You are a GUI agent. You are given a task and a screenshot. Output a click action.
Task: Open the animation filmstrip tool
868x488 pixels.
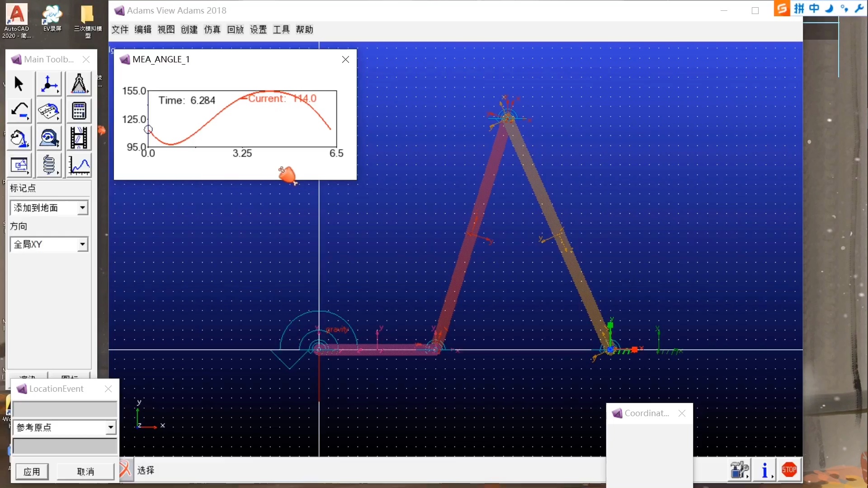pyautogui.click(x=79, y=139)
